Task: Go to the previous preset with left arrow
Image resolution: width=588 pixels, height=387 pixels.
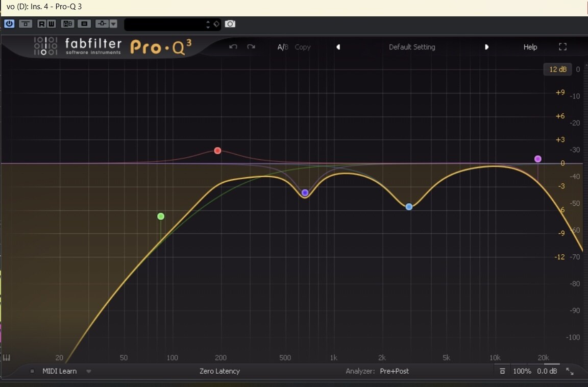Action: click(x=338, y=47)
